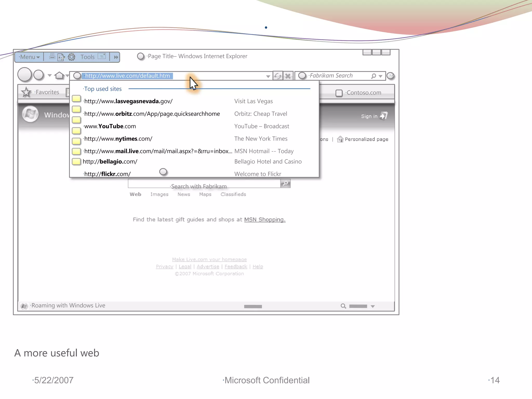The height and width of the screenshot is (399, 532).
Task: Click the Windows Live orb logo
Action: click(x=30, y=114)
